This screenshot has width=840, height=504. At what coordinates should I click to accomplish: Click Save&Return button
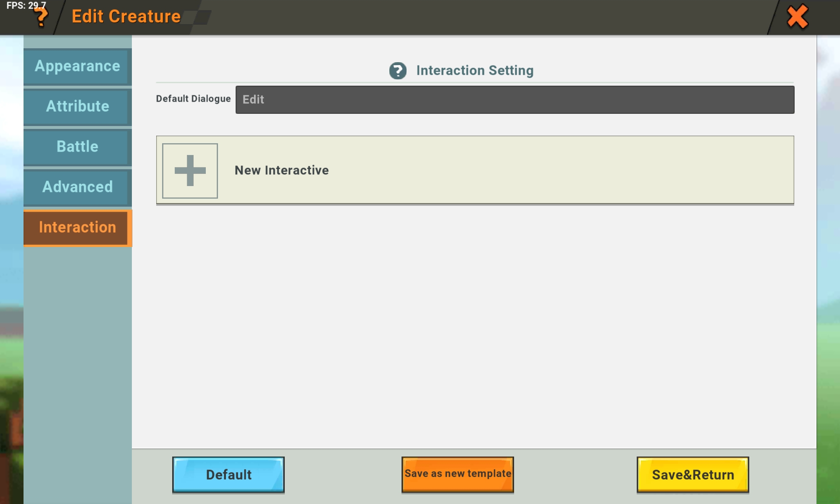pyautogui.click(x=693, y=475)
